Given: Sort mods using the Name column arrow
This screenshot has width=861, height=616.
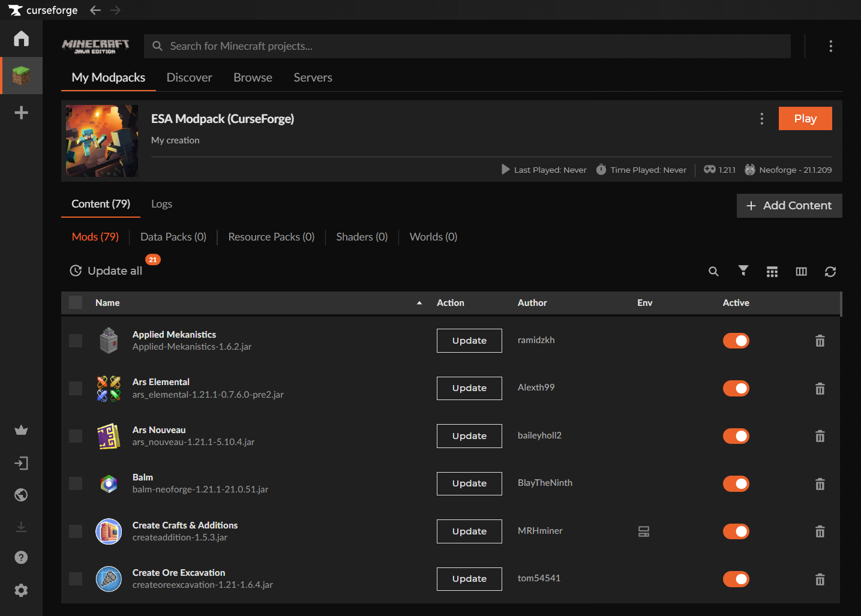Looking at the screenshot, I should [x=419, y=303].
